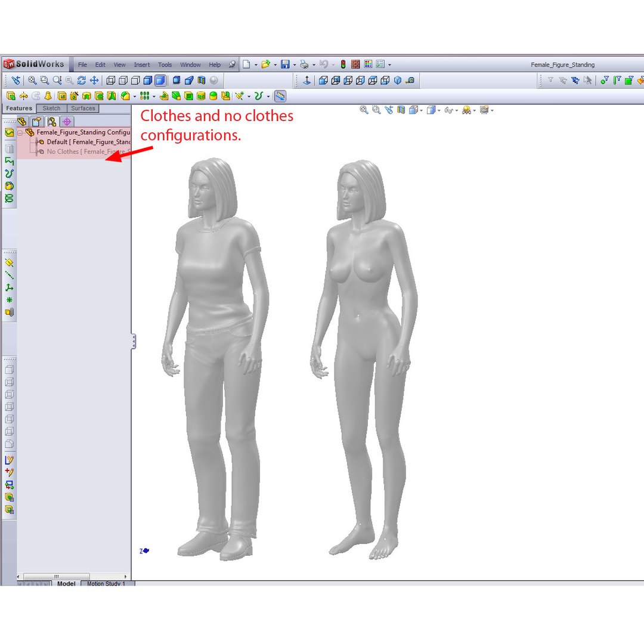This screenshot has height=644, width=644.
Task: Click the panel collapse handle
Action: [x=134, y=341]
